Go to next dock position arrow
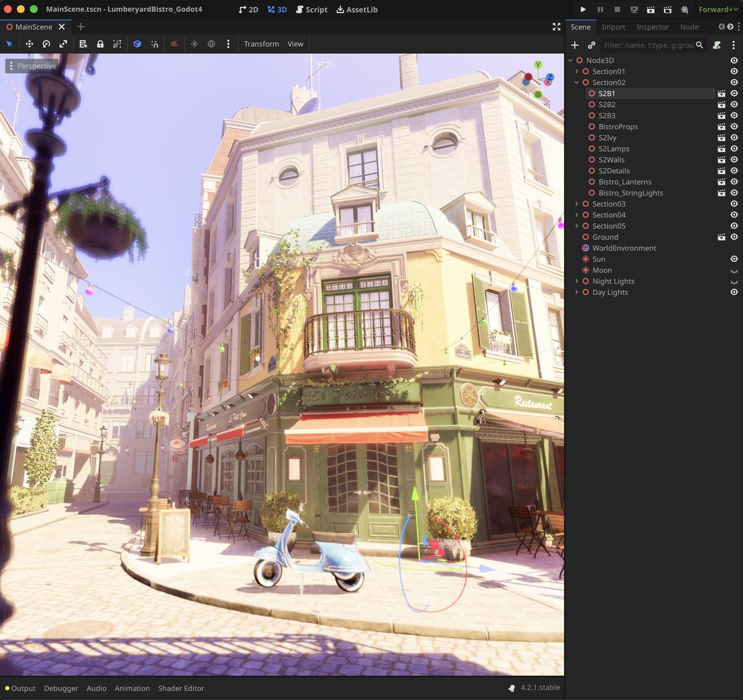743x700 pixels. point(731,27)
